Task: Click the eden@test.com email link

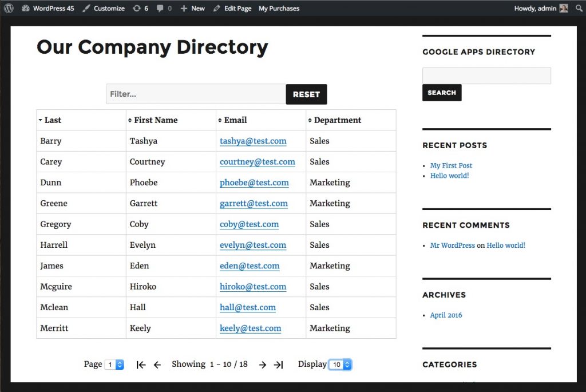Action: pyautogui.click(x=250, y=266)
